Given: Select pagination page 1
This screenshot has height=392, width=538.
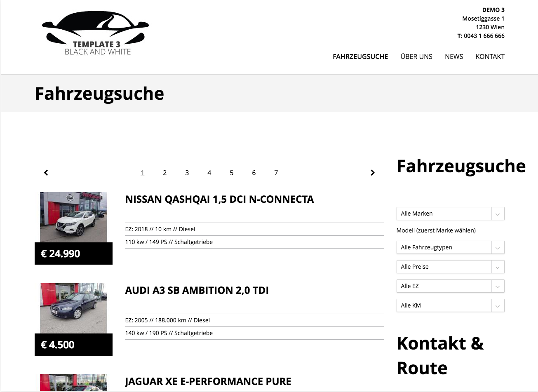Looking at the screenshot, I should pyautogui.click(x=142, y=173).
